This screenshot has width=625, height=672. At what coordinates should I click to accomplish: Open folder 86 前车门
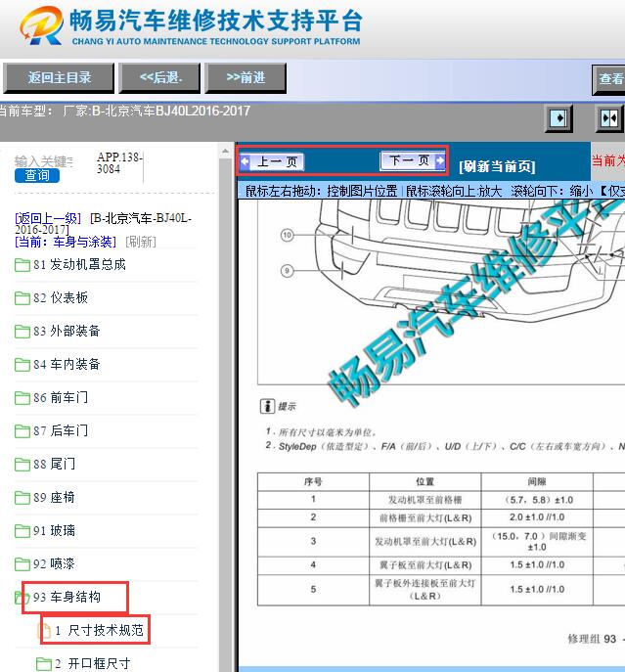coord(61,397)
